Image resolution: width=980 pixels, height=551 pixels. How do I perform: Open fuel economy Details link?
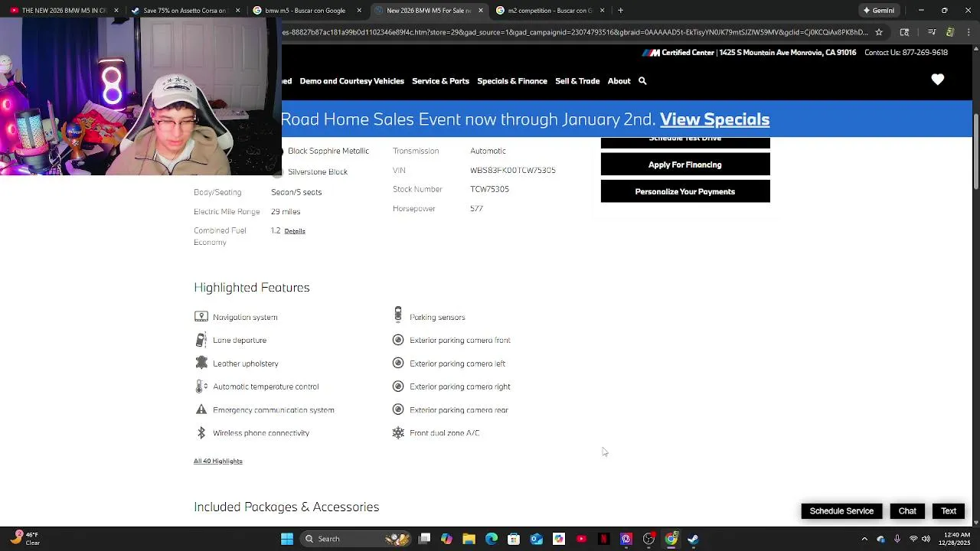[295, 231]
